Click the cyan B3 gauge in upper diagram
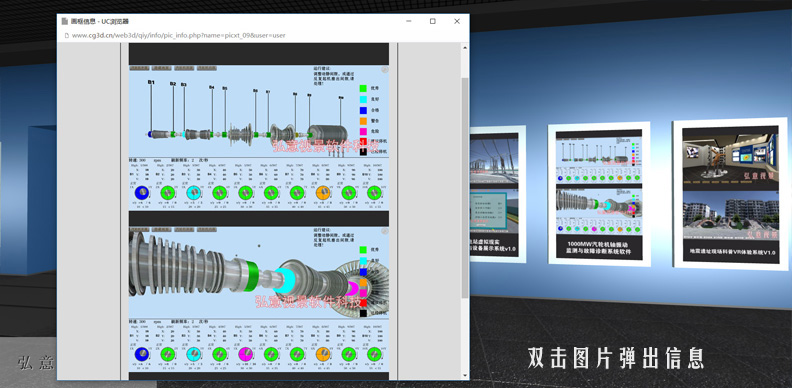Screen dimensions: 792x388 tap(193, 192)
